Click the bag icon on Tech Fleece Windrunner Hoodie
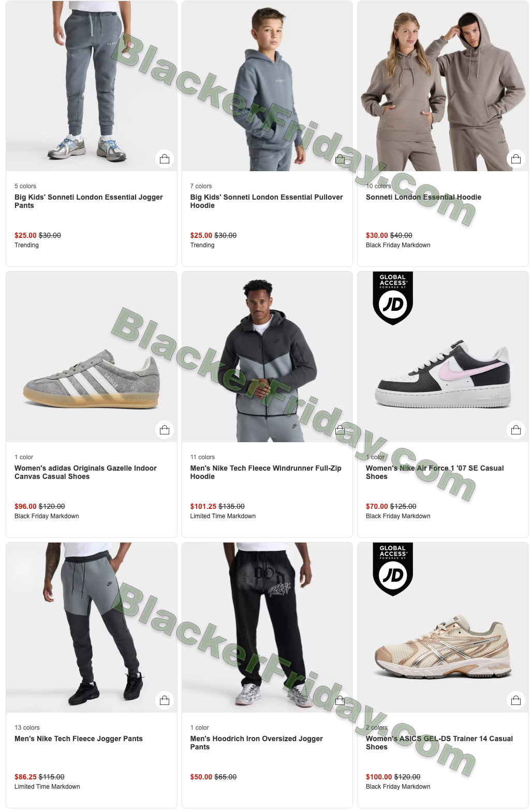 point(340,430)
